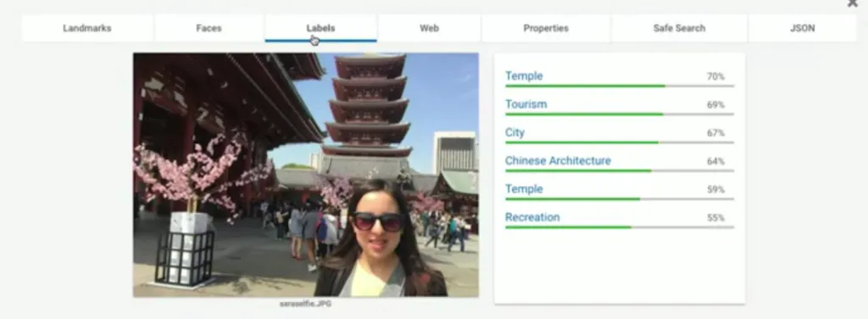Click the 59% confidence value

715,190
